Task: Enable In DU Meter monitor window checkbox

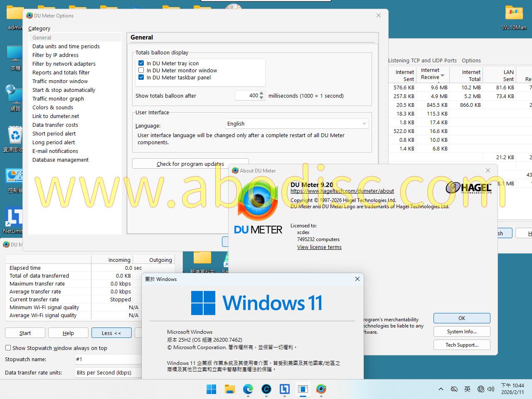Action: tap(141, 70)
